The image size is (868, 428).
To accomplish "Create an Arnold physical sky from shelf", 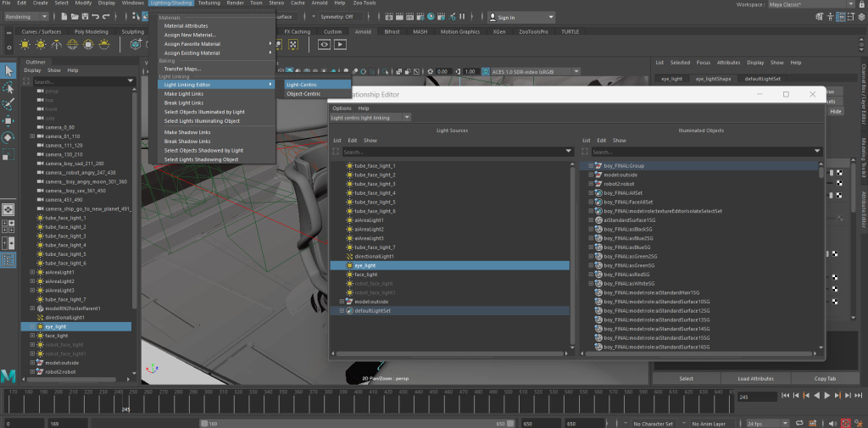I will [104, 44].
